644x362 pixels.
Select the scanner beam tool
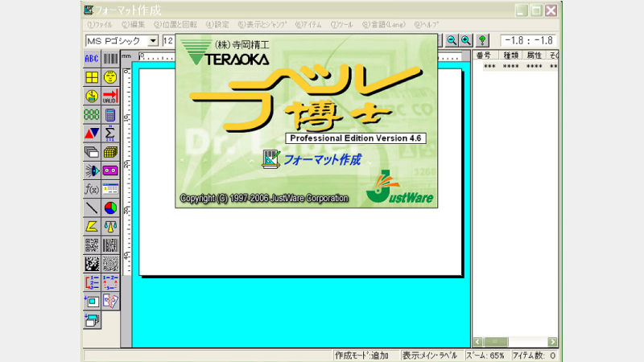click(x=92, y=171)
